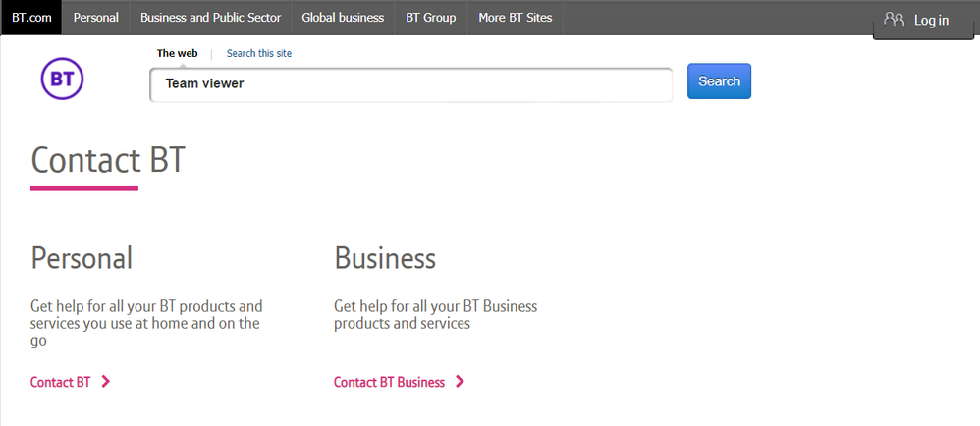Click the text about BT Business products
The width and height of the screenshot is (980, 426).
click(x=436, y=315)
